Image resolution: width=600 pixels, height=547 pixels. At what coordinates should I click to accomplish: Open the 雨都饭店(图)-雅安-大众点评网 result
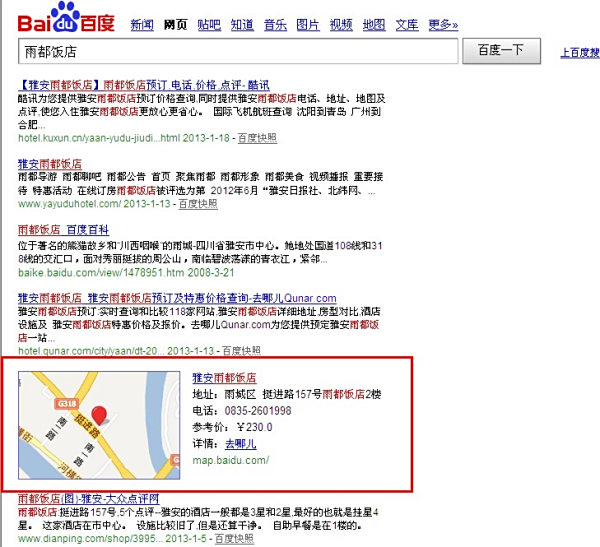coord(88,498)
